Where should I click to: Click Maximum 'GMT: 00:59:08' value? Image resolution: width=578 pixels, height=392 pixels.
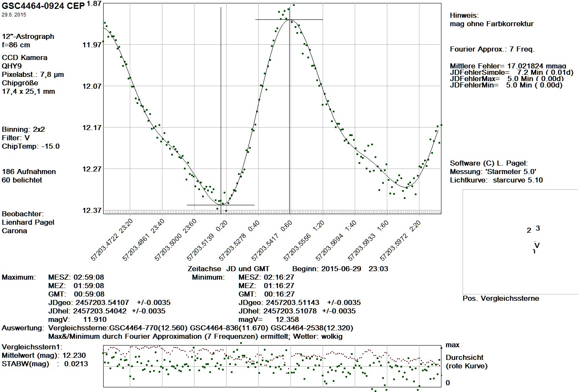[76, 294]
